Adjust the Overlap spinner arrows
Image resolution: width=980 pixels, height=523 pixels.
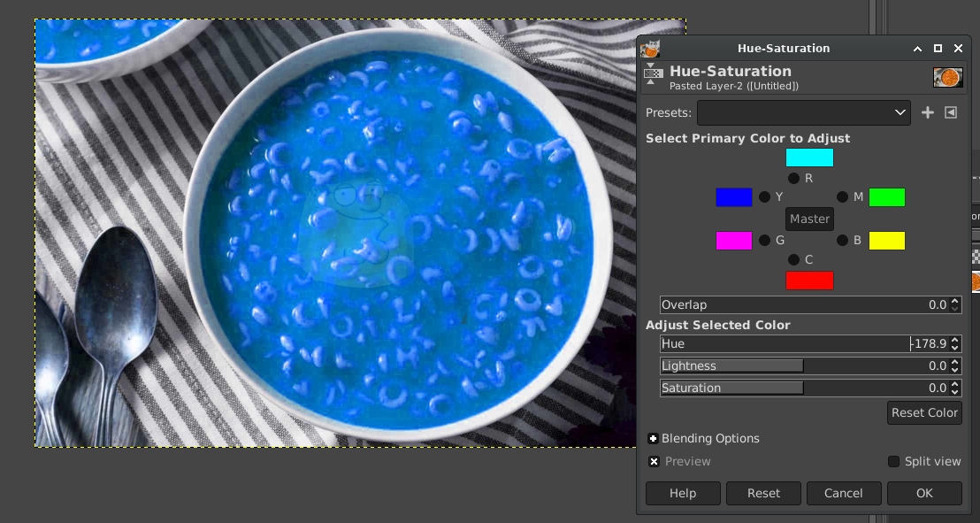tap(955, 304)
